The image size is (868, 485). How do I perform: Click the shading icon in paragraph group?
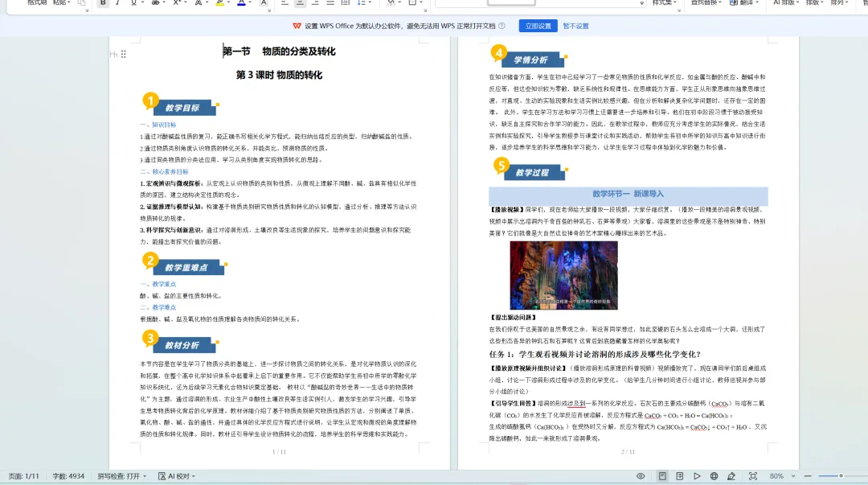pos(392,2)
